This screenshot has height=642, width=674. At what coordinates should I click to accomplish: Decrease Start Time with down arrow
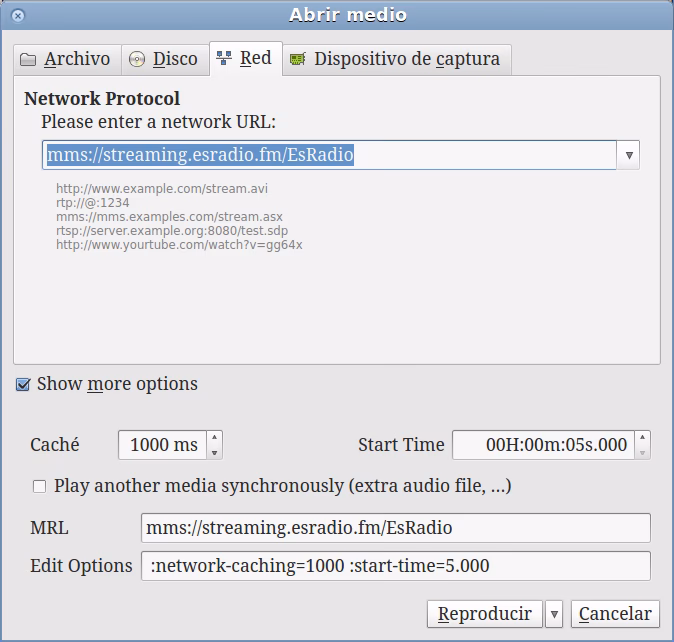point(643,452)
